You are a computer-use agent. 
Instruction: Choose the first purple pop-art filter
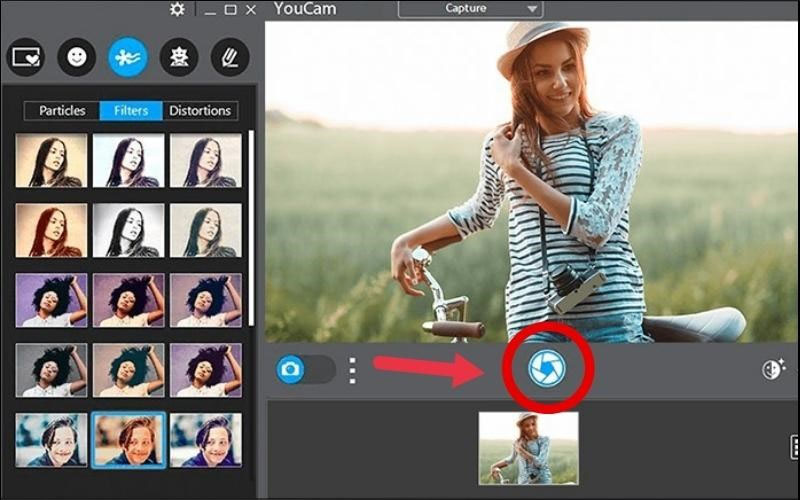pos(51,300)
